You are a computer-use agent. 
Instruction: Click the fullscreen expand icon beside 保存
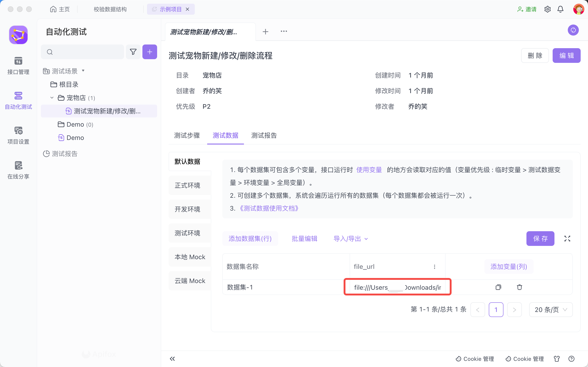point(567,239)
